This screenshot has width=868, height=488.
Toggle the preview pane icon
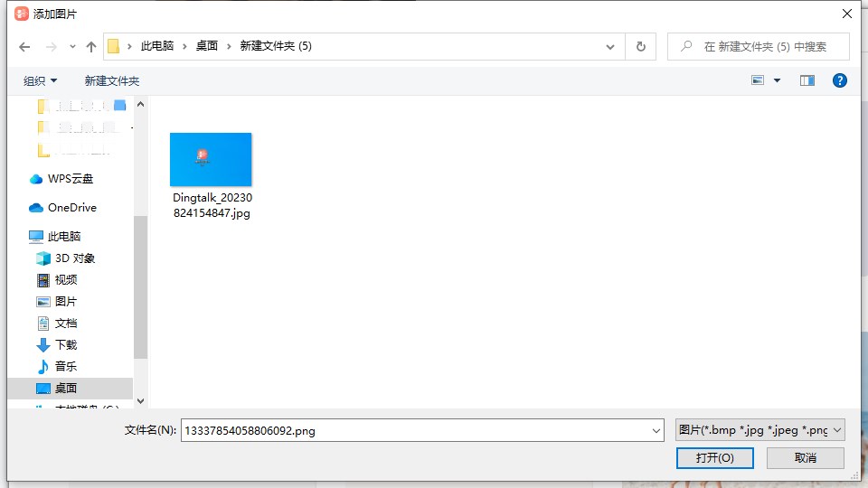tap(807, 80)
